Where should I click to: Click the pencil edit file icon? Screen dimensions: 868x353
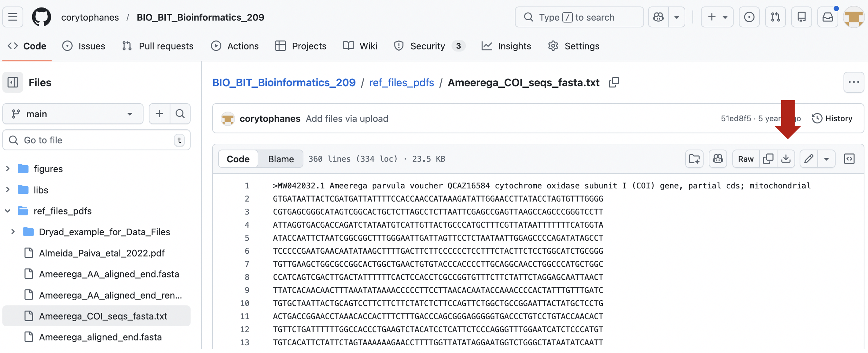coord(809,159)
